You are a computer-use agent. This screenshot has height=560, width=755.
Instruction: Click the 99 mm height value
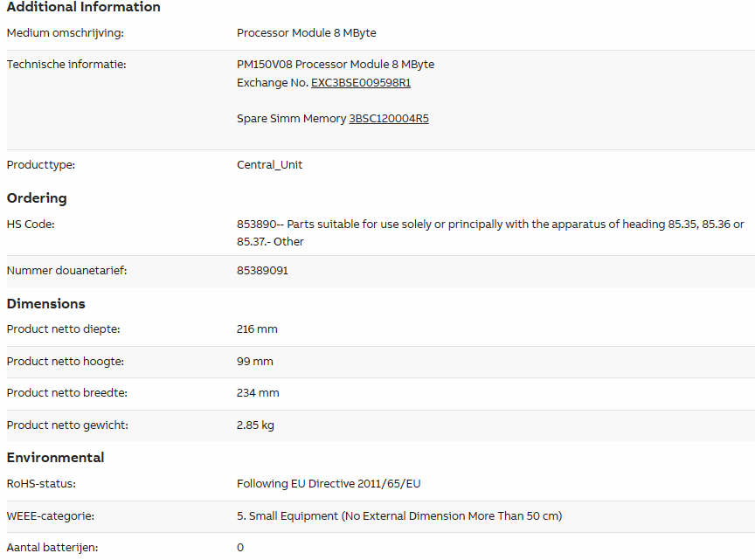(254, 362)
